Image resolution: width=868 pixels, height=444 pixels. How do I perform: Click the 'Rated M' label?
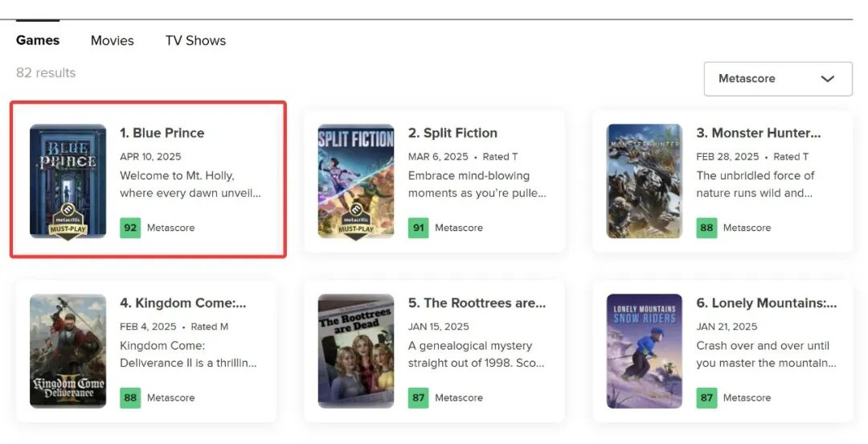coord(210,327)
